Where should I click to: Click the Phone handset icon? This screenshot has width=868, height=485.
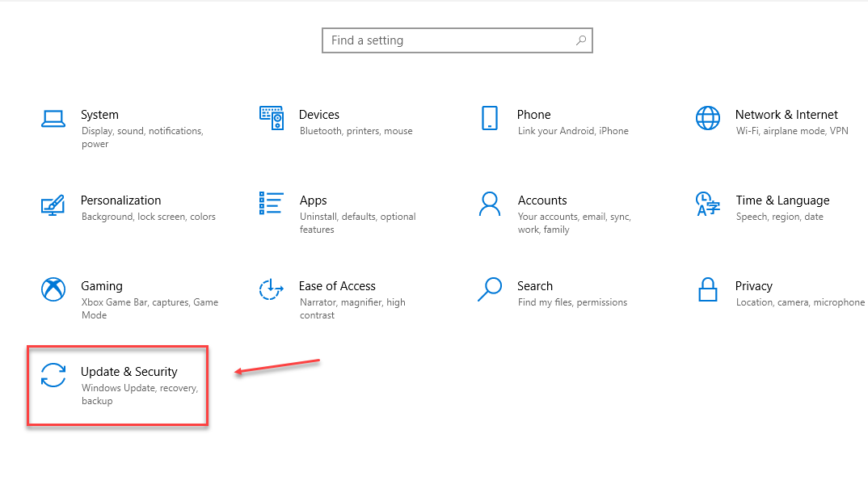[x=489, y=118]
